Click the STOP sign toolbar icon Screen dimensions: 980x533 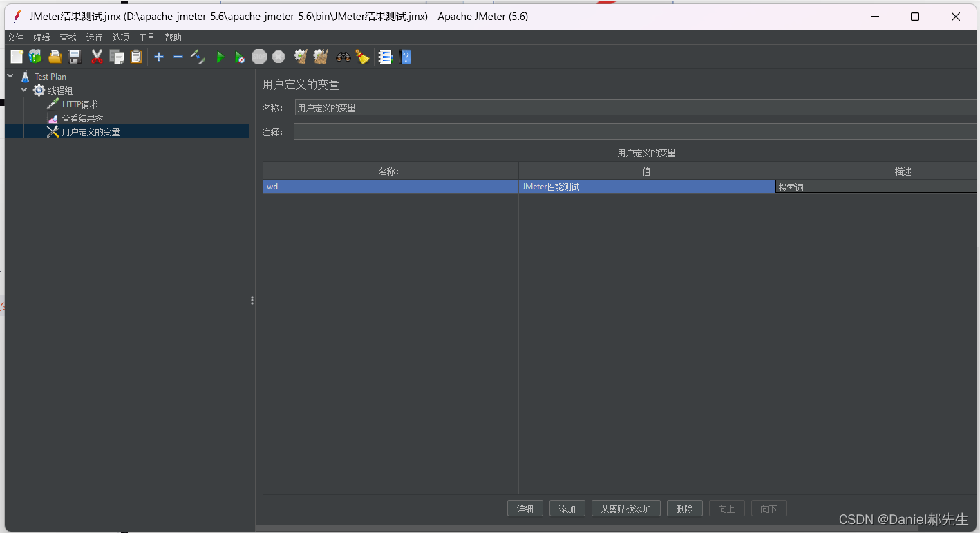[259, 57]
